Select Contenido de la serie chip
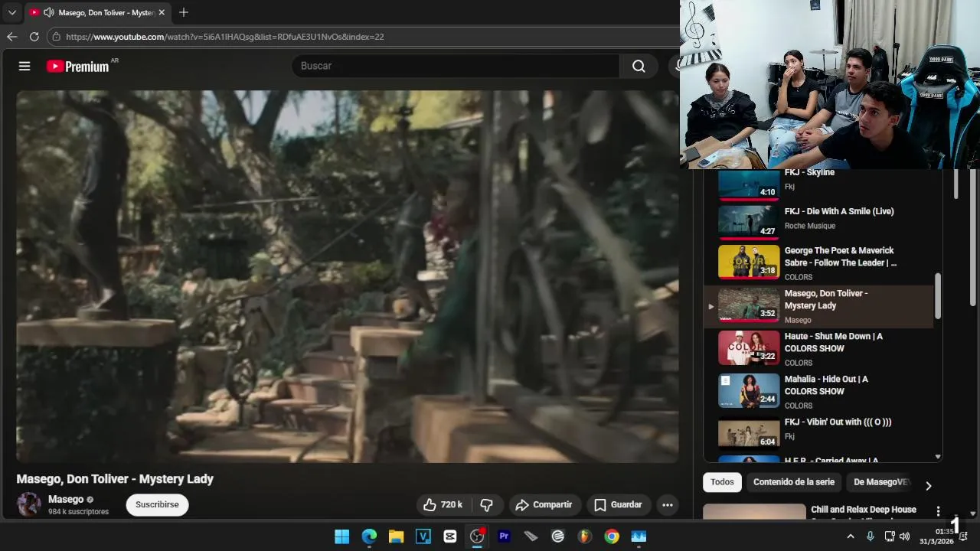 tap(794, 482)
